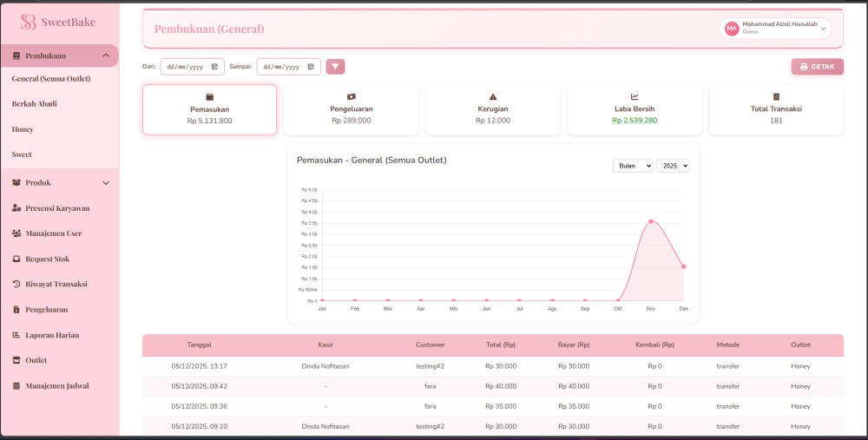This screenshot has height=440, width=868.
Task: Open the Honey outlet bookkeeping
Action: (23, 128)
